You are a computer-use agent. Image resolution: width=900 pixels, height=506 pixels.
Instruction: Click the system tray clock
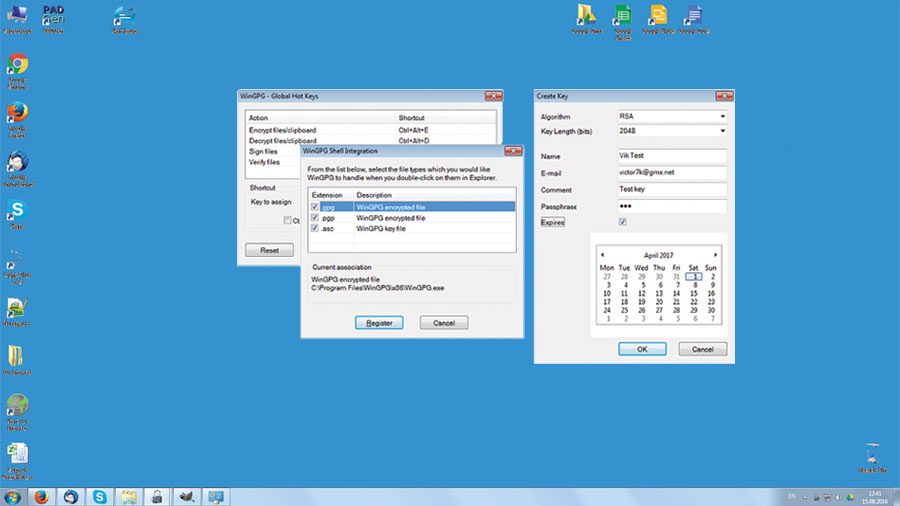(x=874, y=497)
